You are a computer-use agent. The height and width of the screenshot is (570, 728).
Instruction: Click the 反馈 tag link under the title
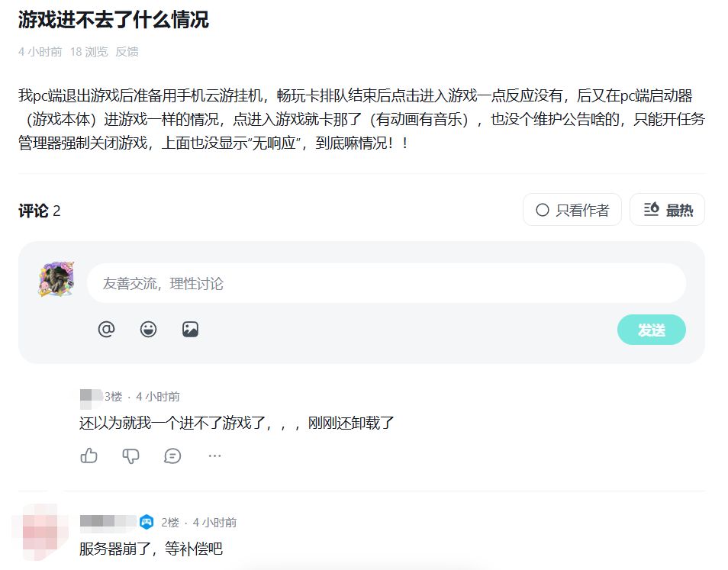[127, 52]
